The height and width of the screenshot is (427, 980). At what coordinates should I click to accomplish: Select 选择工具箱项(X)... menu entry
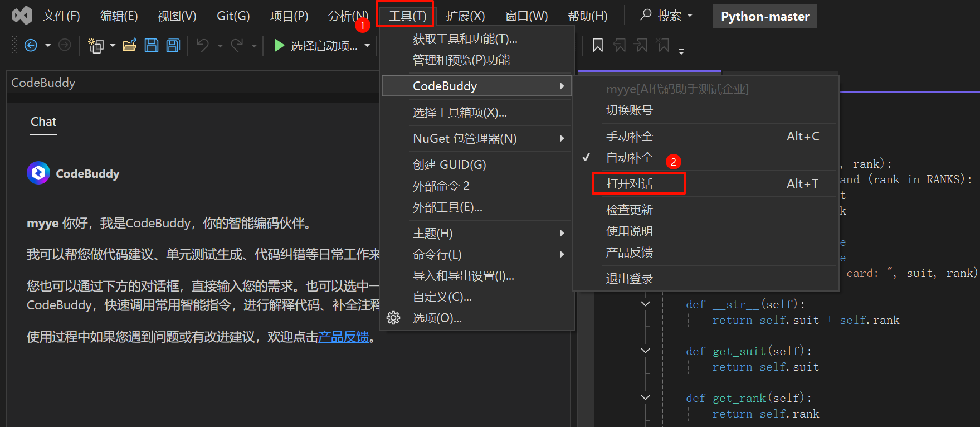pyautogui.click(x=477, y=113)
